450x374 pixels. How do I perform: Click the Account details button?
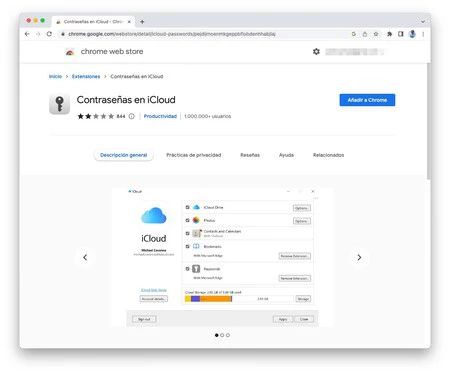pyautogui.click(x=153, y=299)
